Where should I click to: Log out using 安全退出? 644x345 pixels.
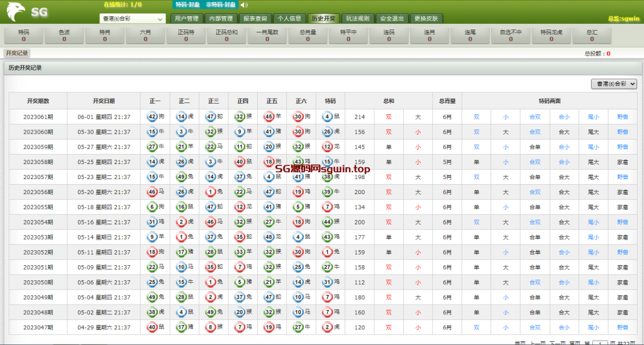point(392,19)
